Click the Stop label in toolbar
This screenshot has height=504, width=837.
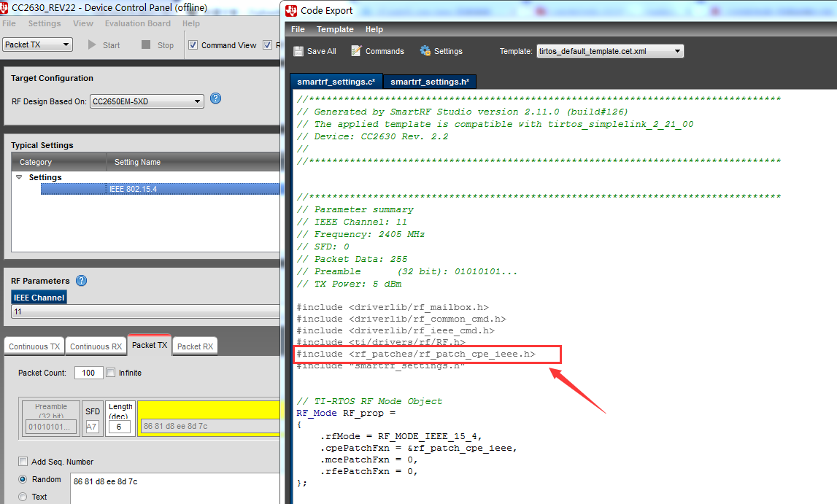(x=166, y=45)
